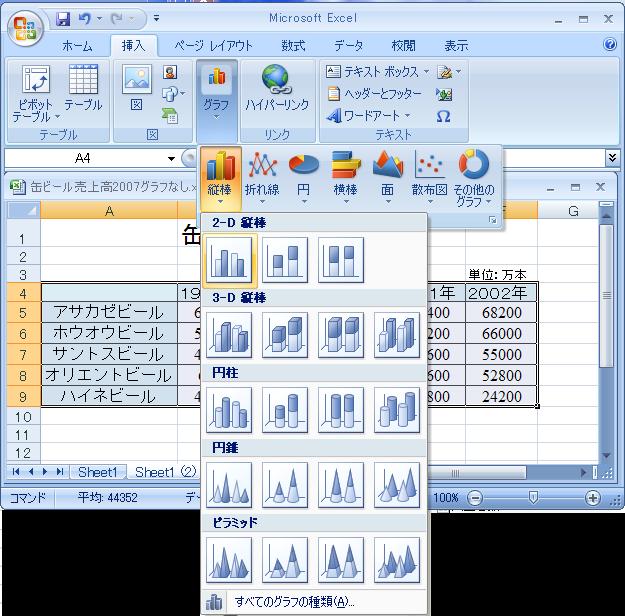The image size is (625, 616).
Task: Insert a signature line
Action: [449, 72]
